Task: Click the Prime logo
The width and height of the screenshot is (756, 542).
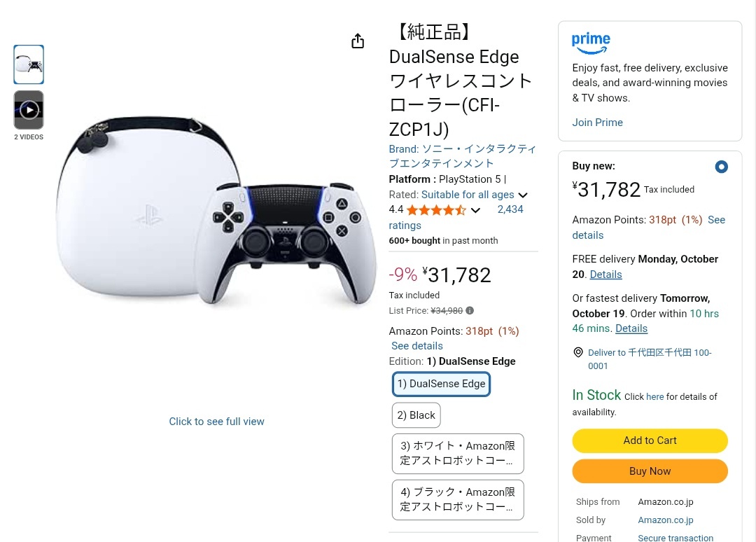Action: (x=591, y=43)
